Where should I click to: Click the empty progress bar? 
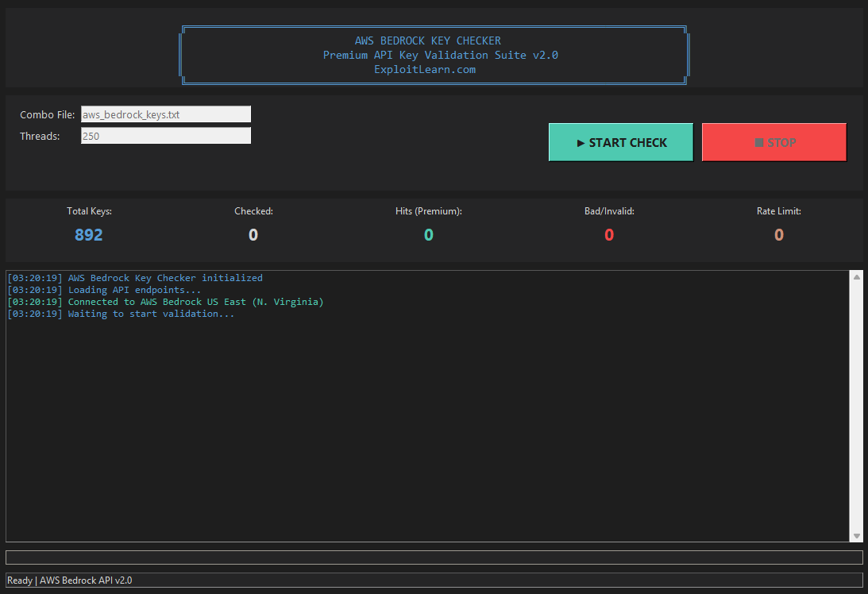click(x=434, y=557)
